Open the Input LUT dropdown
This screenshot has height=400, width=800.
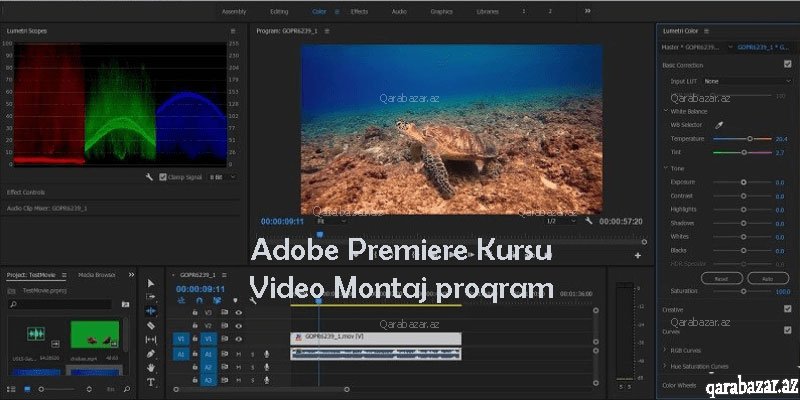click(747, 81)
